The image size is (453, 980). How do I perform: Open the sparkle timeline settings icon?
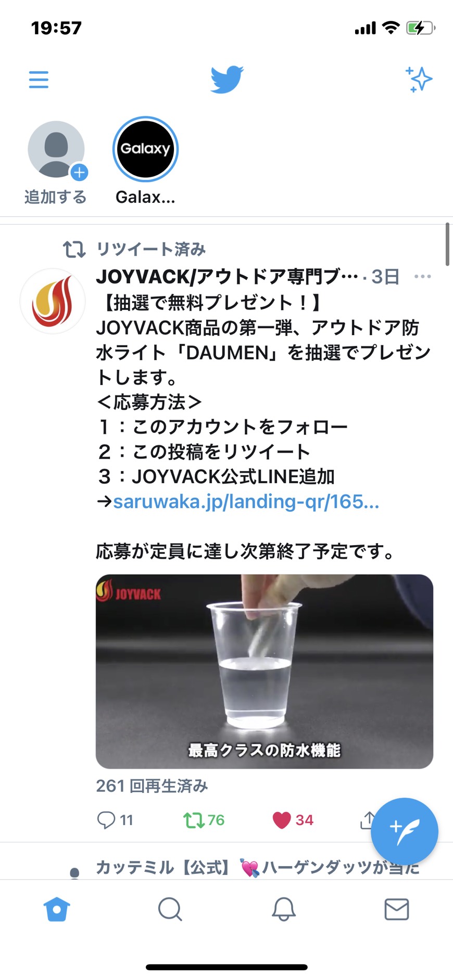pos(419,80)
